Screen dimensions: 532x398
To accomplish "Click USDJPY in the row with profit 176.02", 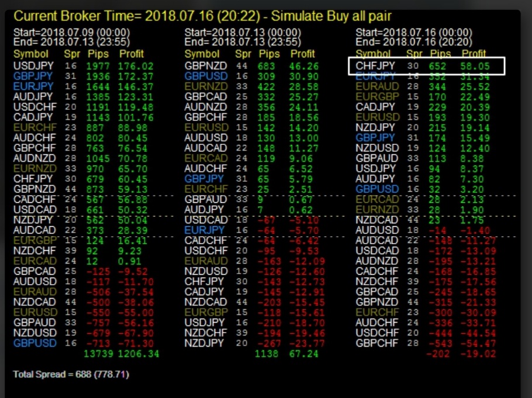I will [33, 66].
